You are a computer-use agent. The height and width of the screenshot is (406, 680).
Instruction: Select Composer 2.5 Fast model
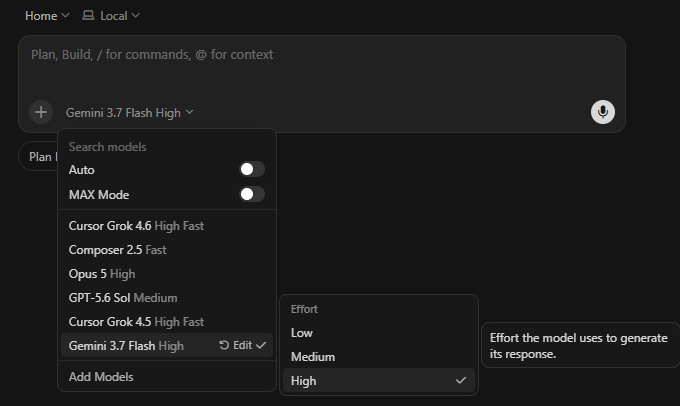coord(167,250)
